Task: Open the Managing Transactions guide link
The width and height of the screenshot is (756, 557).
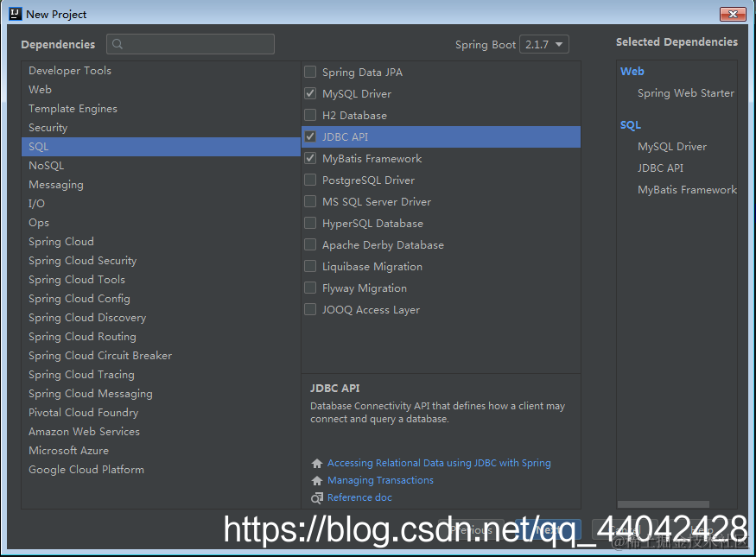Action: (x=380, y=480)
